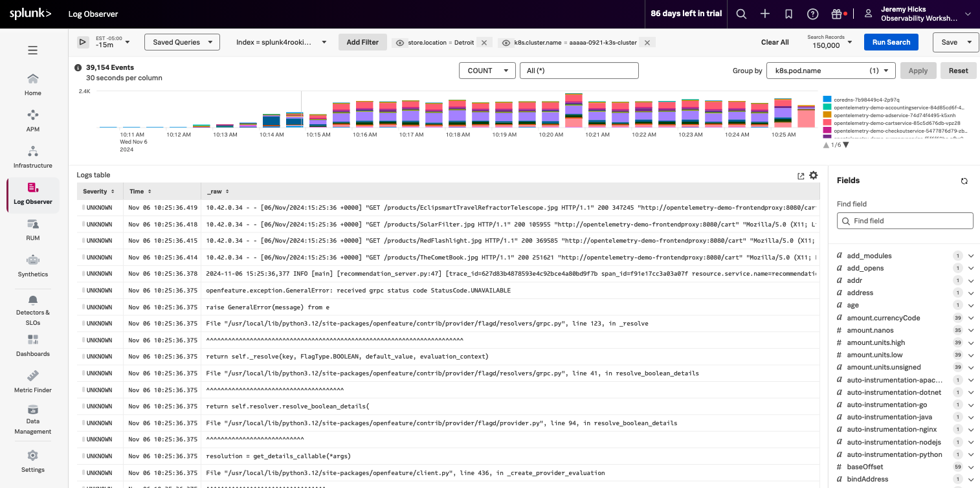Go to APM in sidebar

click(32, 120)
